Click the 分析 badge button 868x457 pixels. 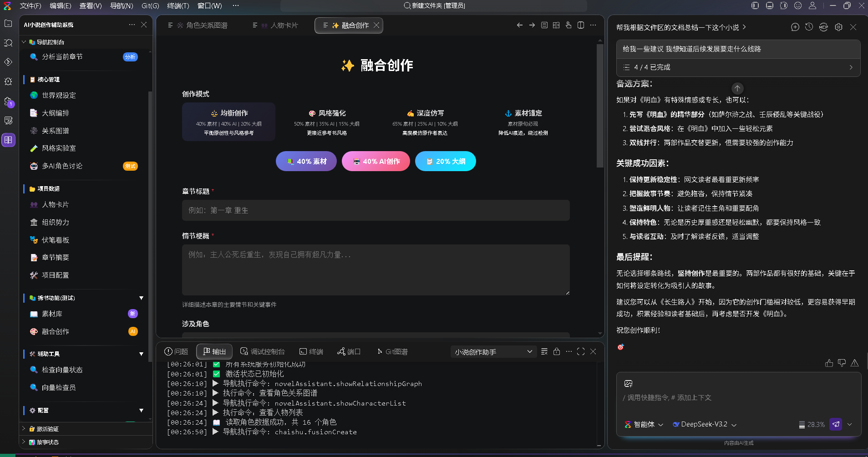point(130,57)
